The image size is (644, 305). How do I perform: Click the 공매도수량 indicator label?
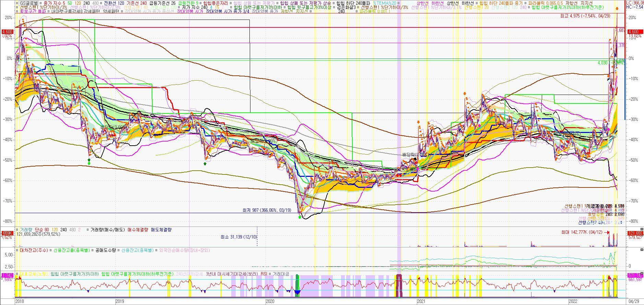pos(106,250)
